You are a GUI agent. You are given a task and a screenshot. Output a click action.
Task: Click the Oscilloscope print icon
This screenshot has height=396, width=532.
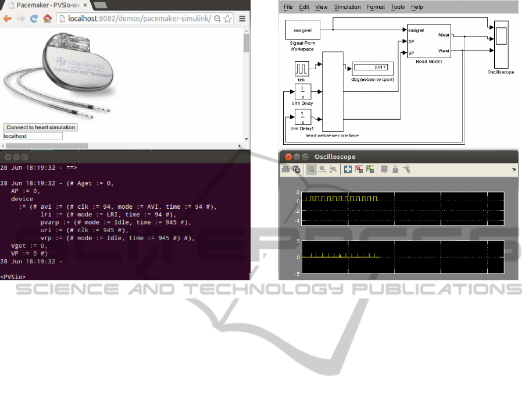click(x=286, y=169)
